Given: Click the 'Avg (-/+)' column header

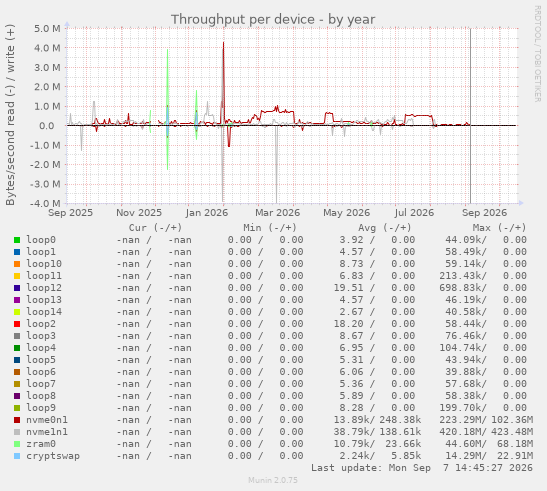Looking at the screenshot, I should [x=384, y=228].
